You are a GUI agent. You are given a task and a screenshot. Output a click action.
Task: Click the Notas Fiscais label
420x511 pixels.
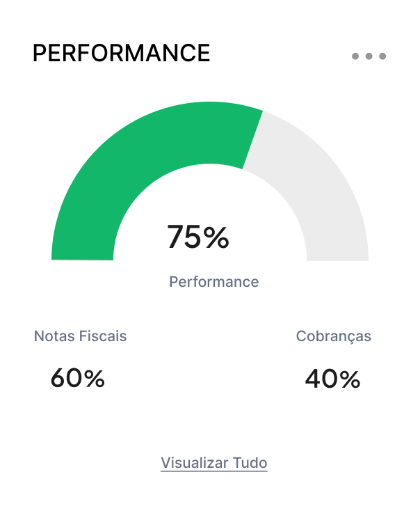pos(80,336)
